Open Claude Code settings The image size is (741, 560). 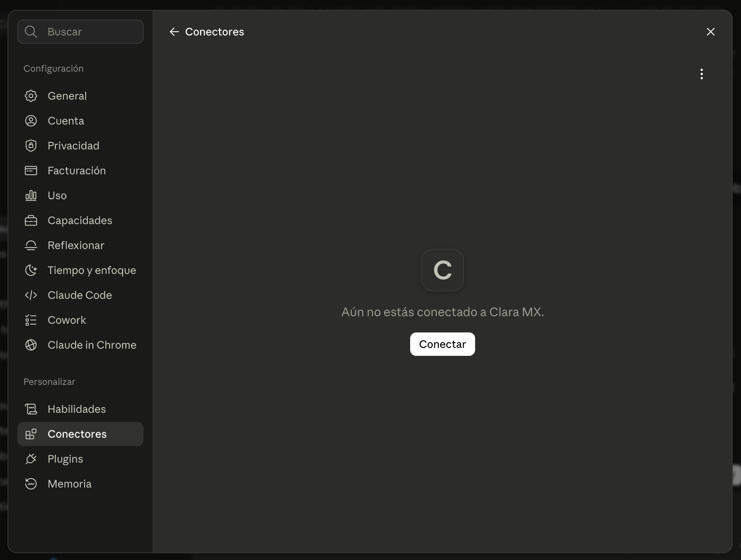pyautogui.click(x=80, y=295)
